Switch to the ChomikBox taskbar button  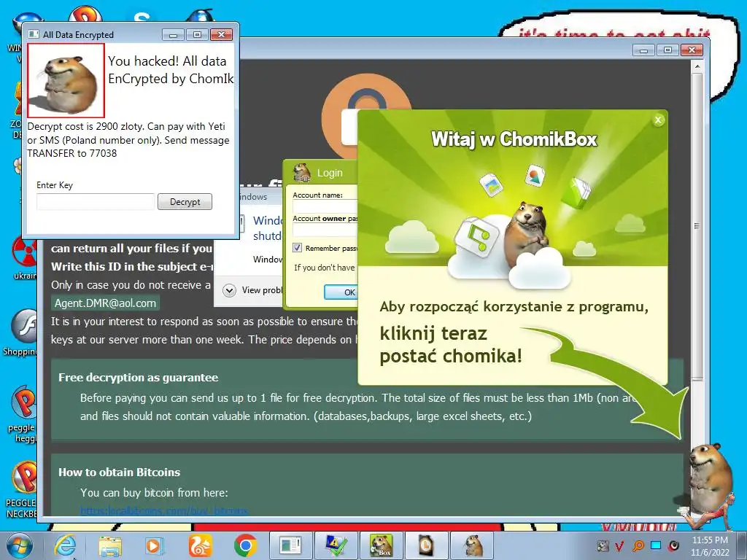[x=382, y=545]
